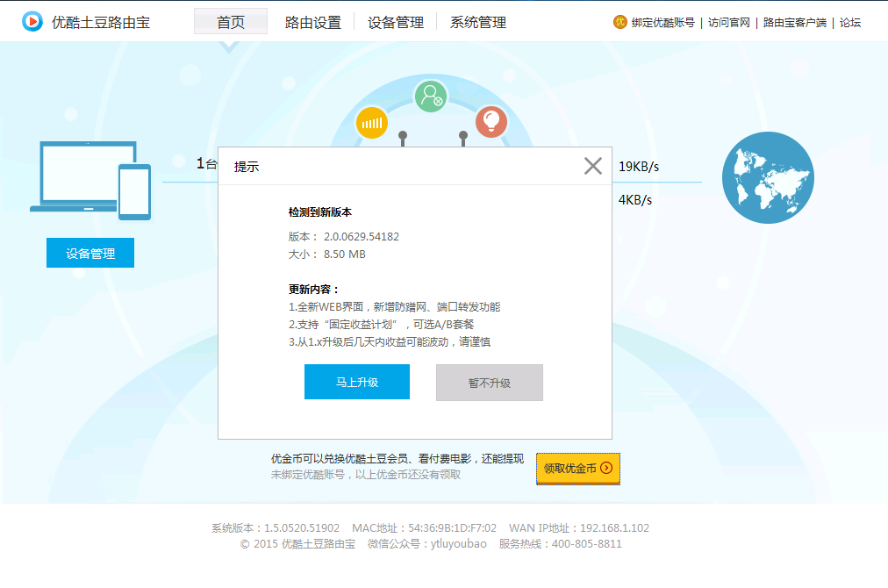Click the MAC地址 54:36:9B:1D:F7:02 text
The width and height of the screenshot is (888, 588).
click(x=424, y=528)
